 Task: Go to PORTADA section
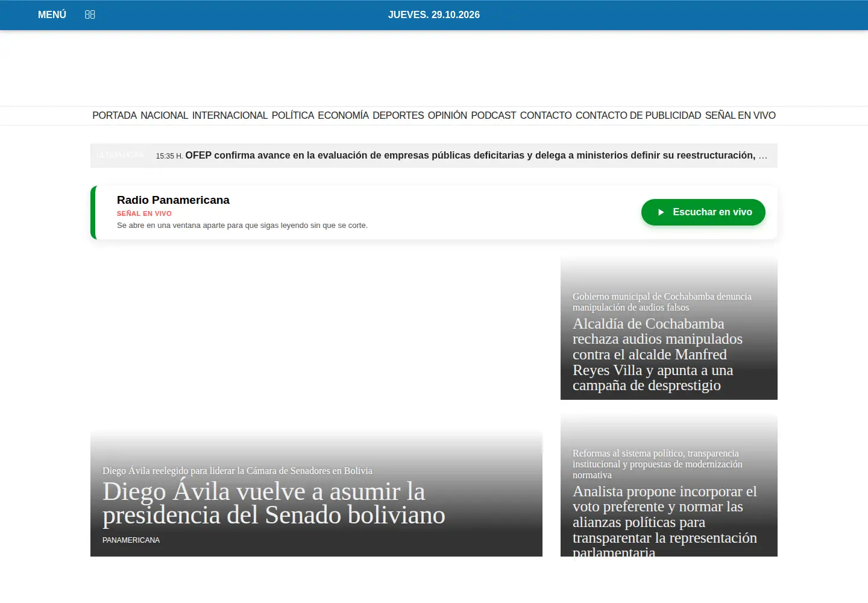coord(115,115)
